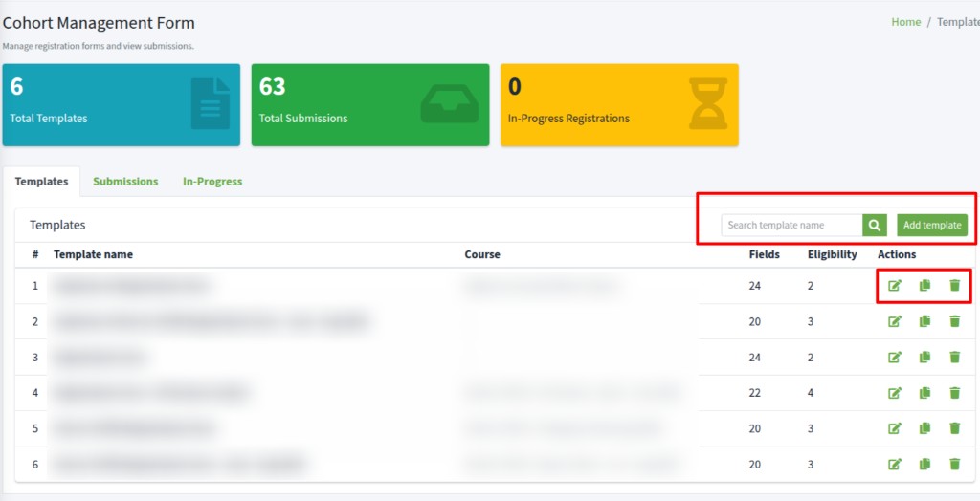Focus the Search template name field

[791, 225]
